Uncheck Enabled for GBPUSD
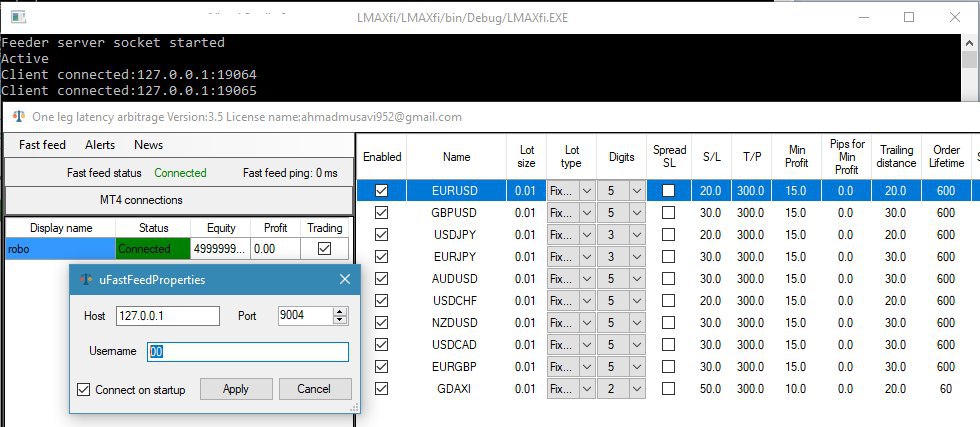This screenshot has width=980, height=427. point(381,213)
